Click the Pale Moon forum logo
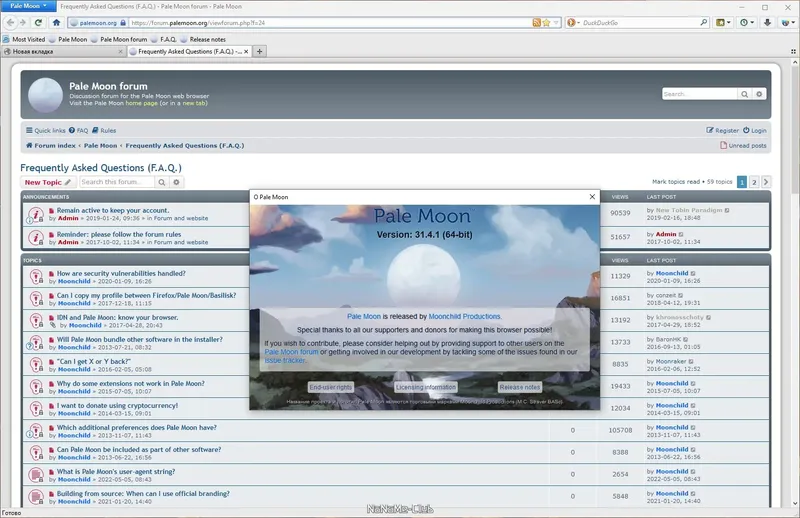Screen dimensions: 800x518 coord(45,95)
